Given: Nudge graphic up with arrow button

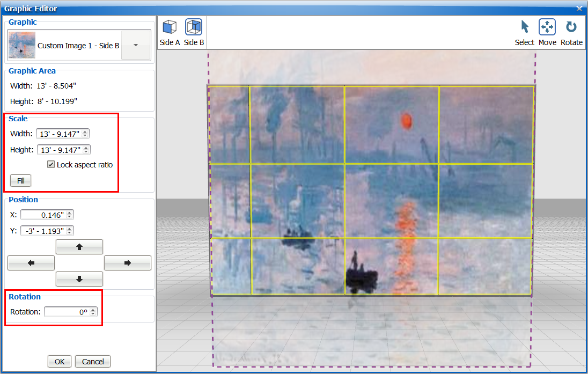Looking at the screenshot, I should coord(79,247).
